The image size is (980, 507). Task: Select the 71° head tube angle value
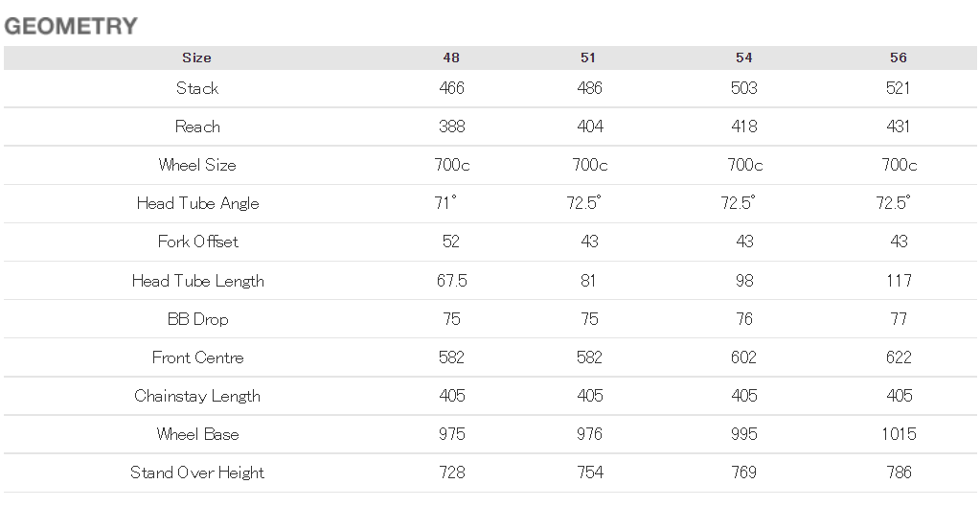pyautogui.click(x=445, y=202)
